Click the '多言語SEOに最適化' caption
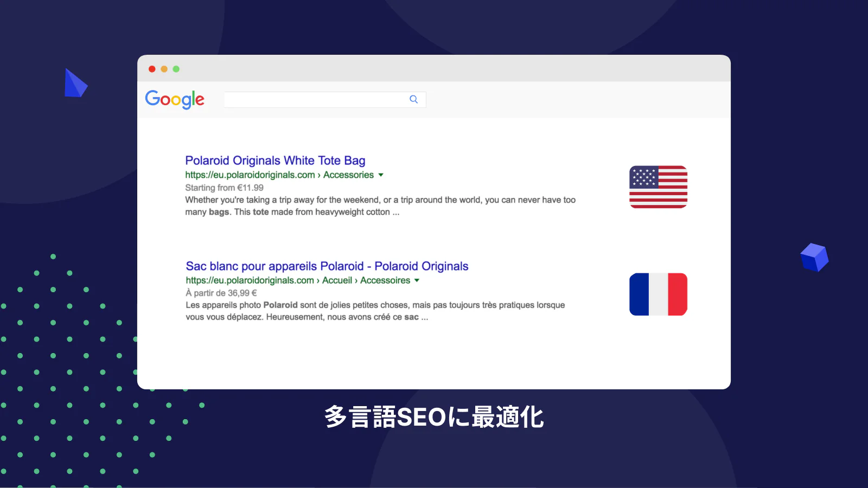The width and height of the screenshot is (868, 488). [434, 417]
